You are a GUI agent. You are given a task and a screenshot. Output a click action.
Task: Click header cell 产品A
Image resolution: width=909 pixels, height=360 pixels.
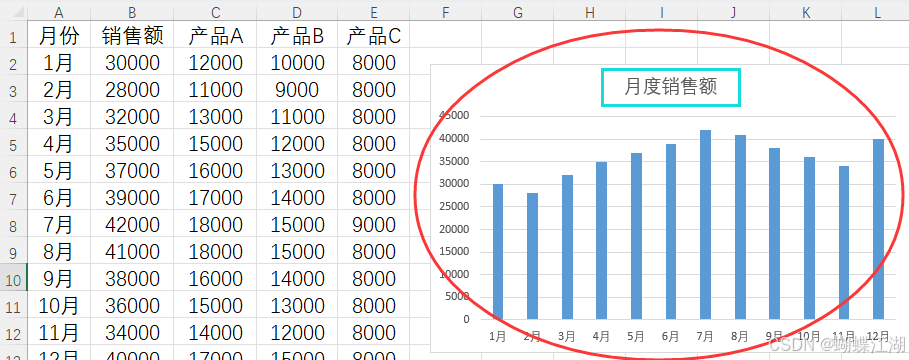pos(215,36)
